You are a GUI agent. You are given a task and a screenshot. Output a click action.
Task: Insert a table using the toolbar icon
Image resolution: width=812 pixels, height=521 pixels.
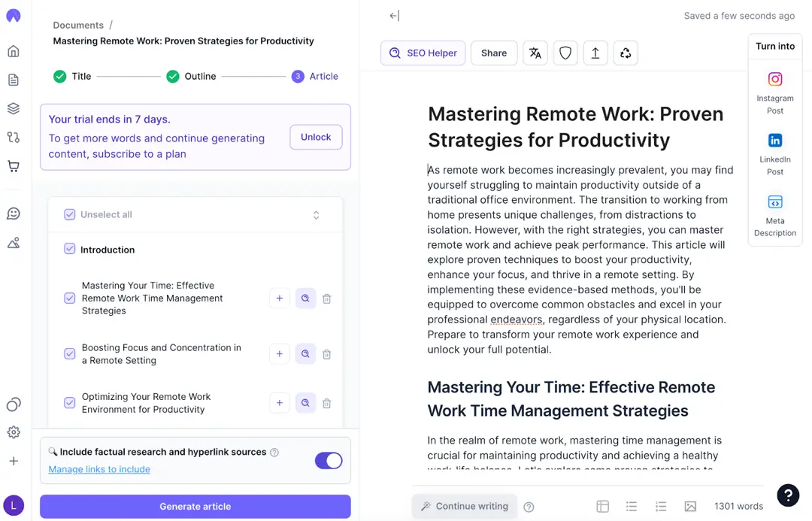[602, 506]
